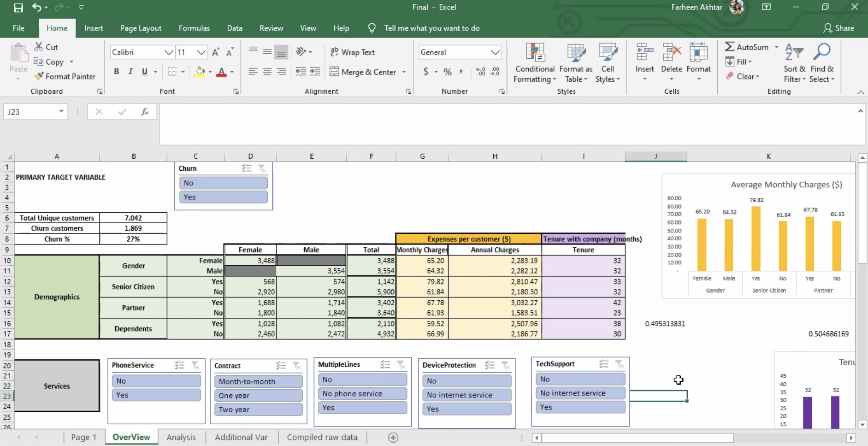The image size is (868, 446).
Task: Click the Save icon in title bar
Action: pos(18,7)
